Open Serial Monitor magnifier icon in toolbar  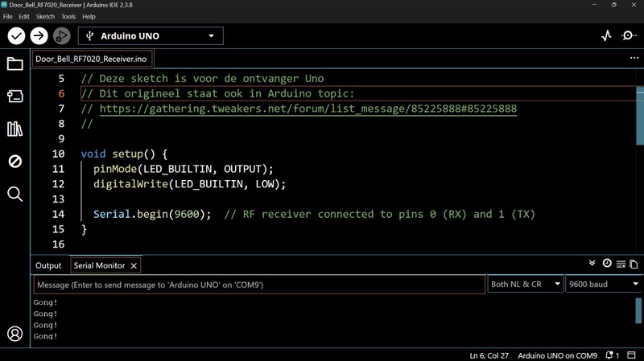(x=629, y=36)
